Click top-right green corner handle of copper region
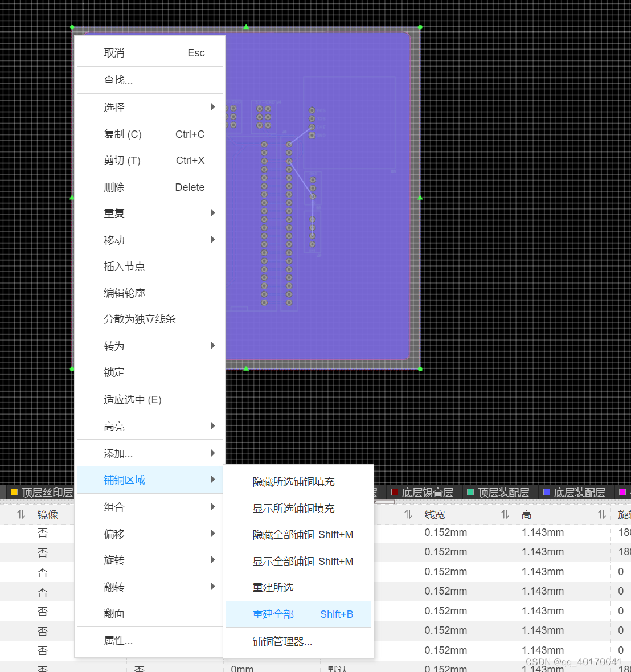 point(420,27)
